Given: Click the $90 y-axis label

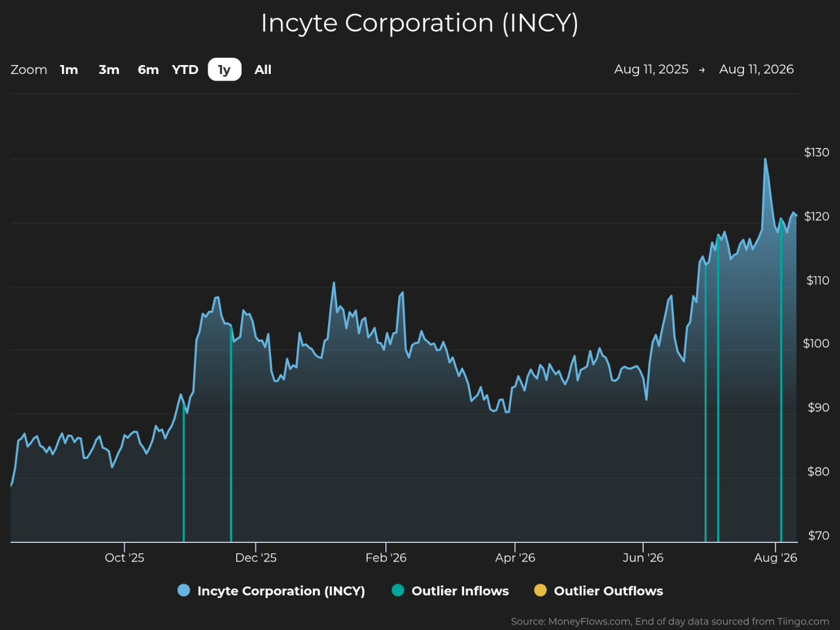Looking at the screenshot, I should (x=819, y=407).
